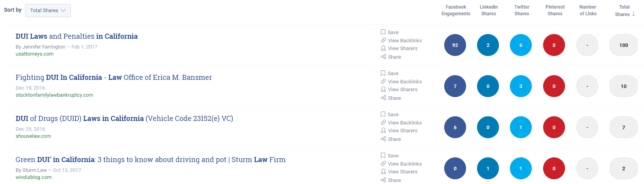Open the DUI of Drugs (DUID) Laws article
This screenshot has height=184, width=644.
point(124,119)
